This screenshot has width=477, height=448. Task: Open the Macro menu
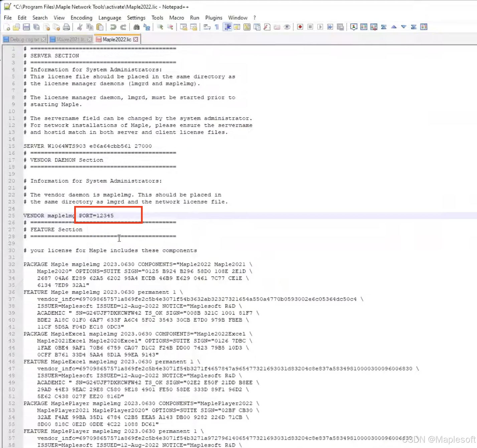(x=177, y=18)
